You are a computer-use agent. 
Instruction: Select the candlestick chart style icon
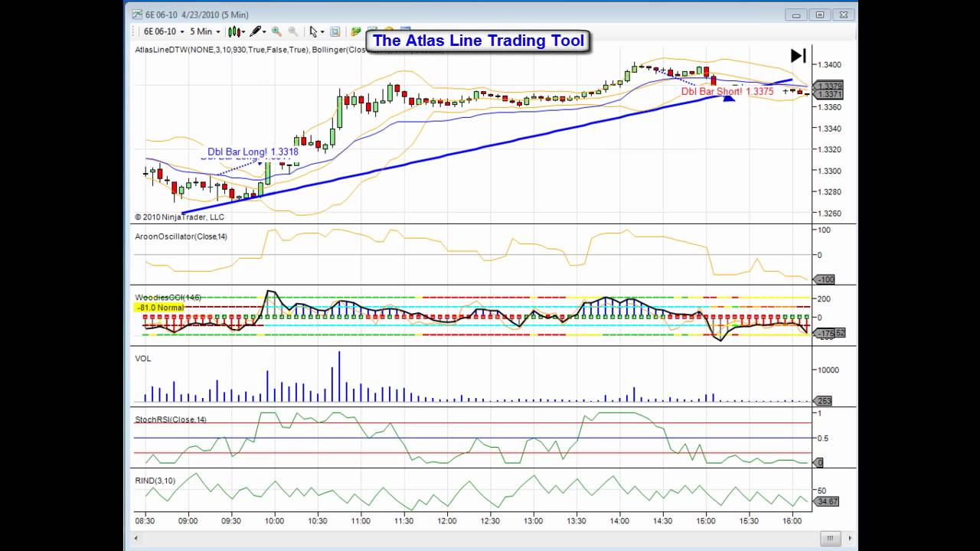[234, 31]
